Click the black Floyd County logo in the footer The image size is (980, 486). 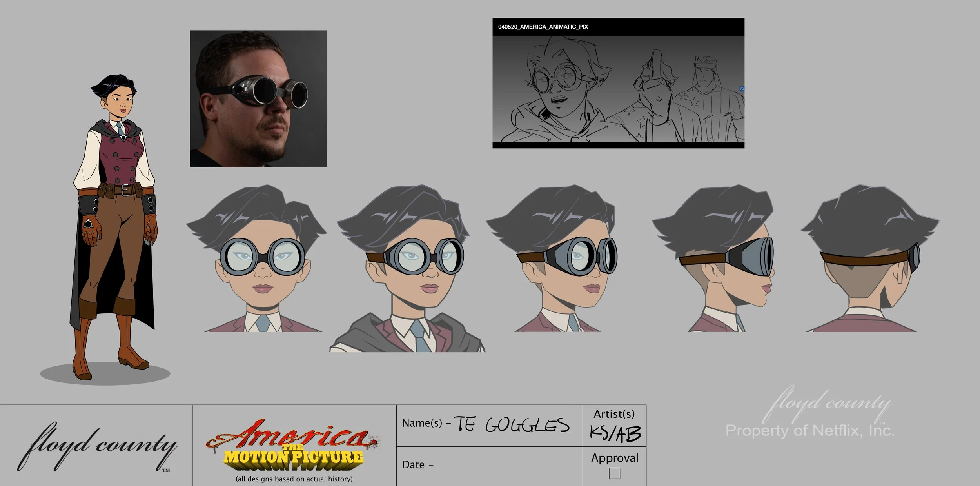point(97,447)
